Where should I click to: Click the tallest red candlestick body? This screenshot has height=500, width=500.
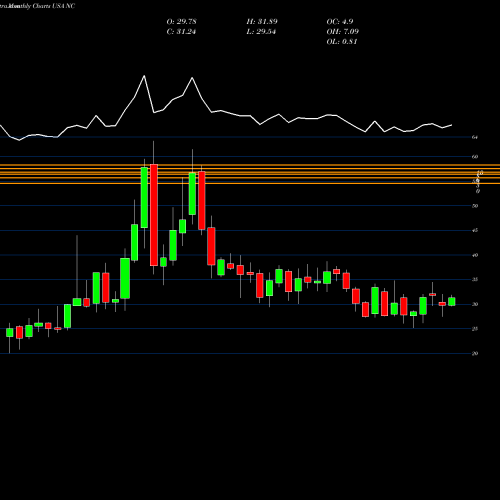click(x=154, y=215)
